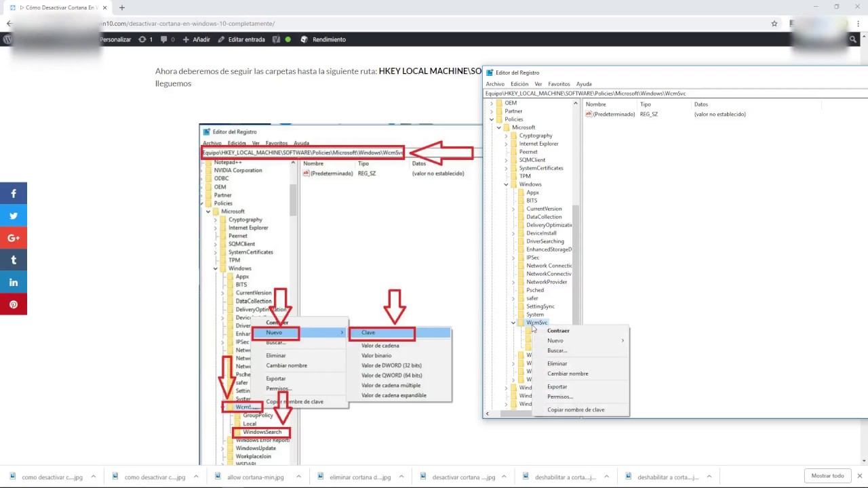
Task: Open Edición menu in front Registry window
Action: (x=519, y=84)
